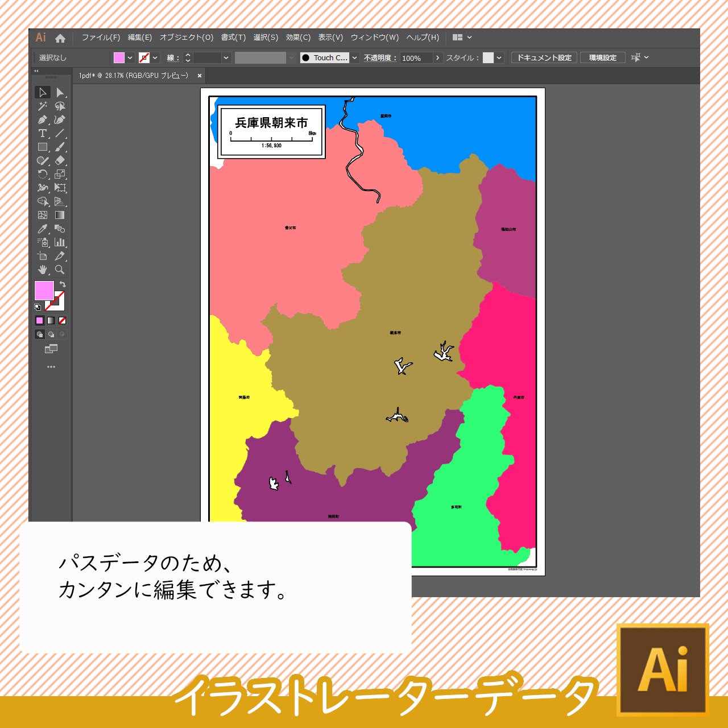Go to the Home screen icon
This screenshot has height=728, width=728.
[60, 38]
